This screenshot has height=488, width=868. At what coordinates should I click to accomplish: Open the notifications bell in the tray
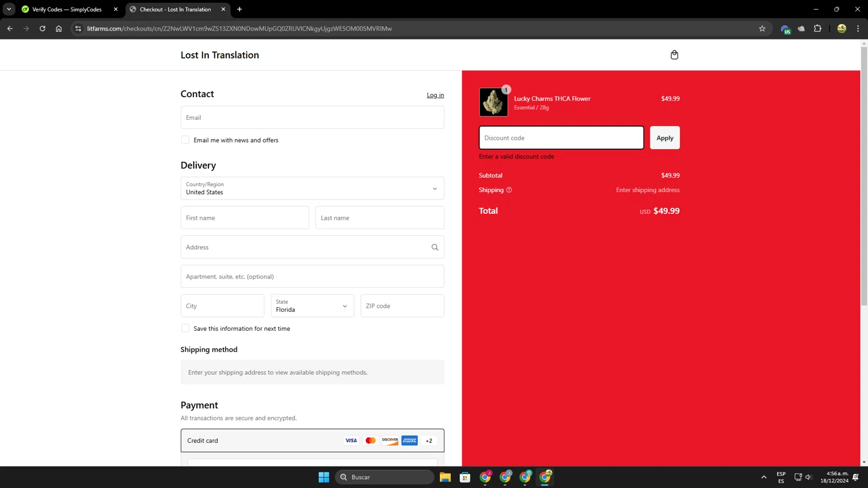pyautogui.click(x=856, y=477)
